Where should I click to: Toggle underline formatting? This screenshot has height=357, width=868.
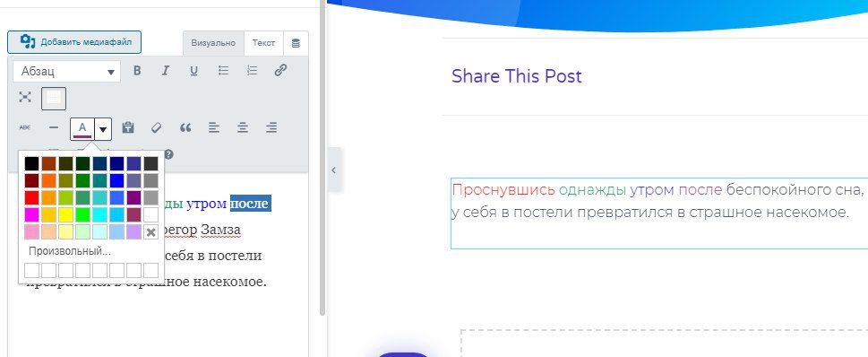coord(193,71)
